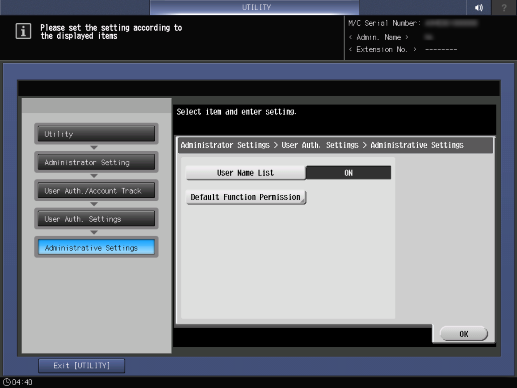Select the highlighted Administrative Settings item
517x388 pixels.
(96, 248)
